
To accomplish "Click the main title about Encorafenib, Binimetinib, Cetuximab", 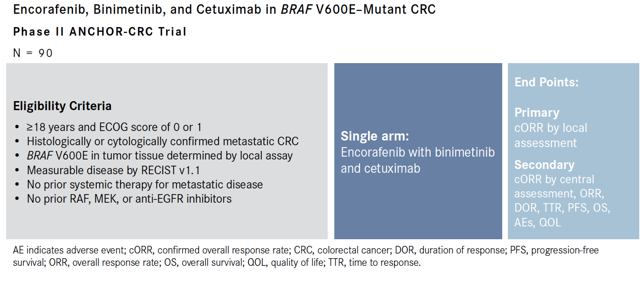I will pyautogui.click(x=224, y=9).
